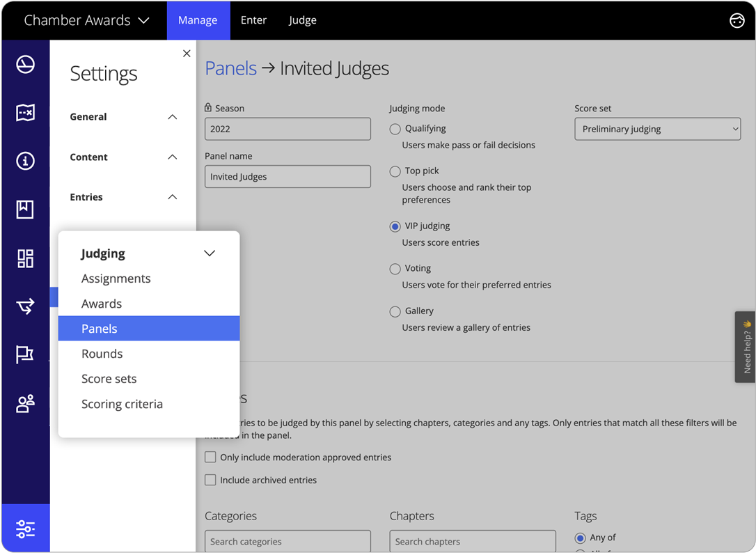Click the flag icon in left sidebar
Viewport: 756px width, 555px height.
point(25,354)
